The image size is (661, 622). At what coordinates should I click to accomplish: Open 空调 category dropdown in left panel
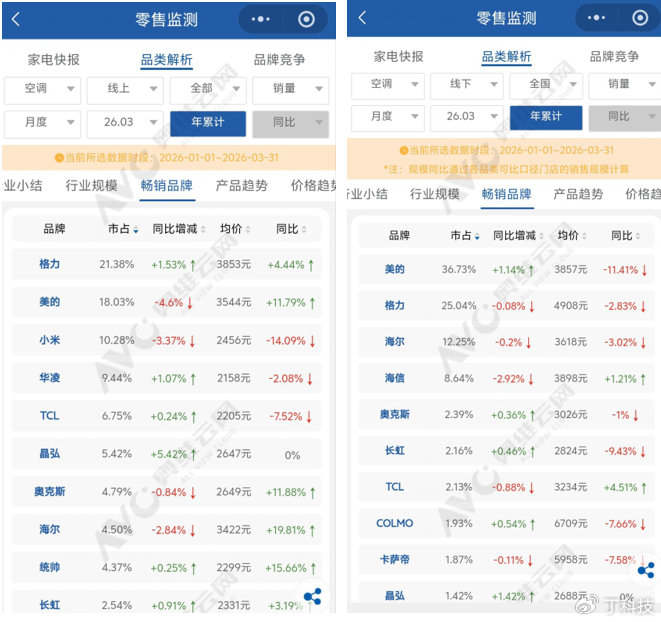point(42,90)
